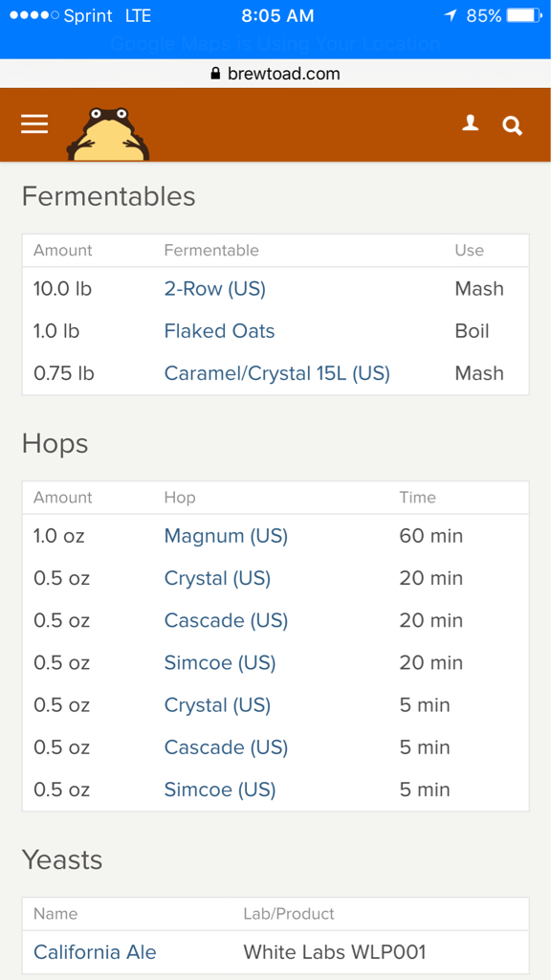The height and width of the screenshot is (980, 551).
Task: Tap the Brewtoad toad logo
Action: click(108, 134)
